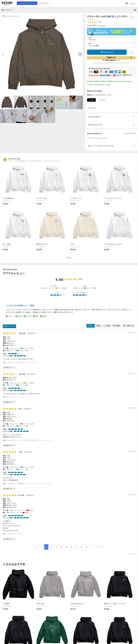
Task: Click the Amazon Pay button
Action: (111, 58)
